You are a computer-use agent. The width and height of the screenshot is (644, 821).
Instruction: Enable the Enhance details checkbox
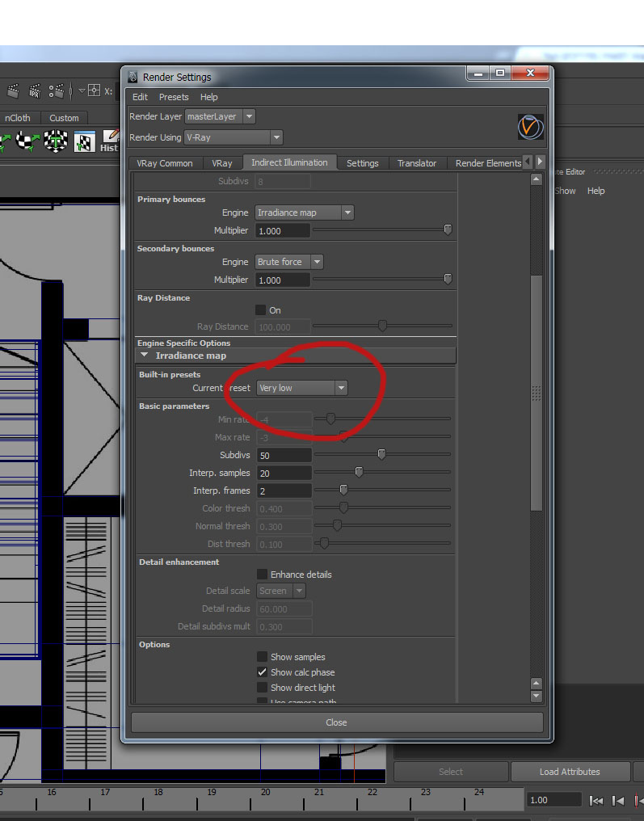pyautogui.click(x=263, y=575)
